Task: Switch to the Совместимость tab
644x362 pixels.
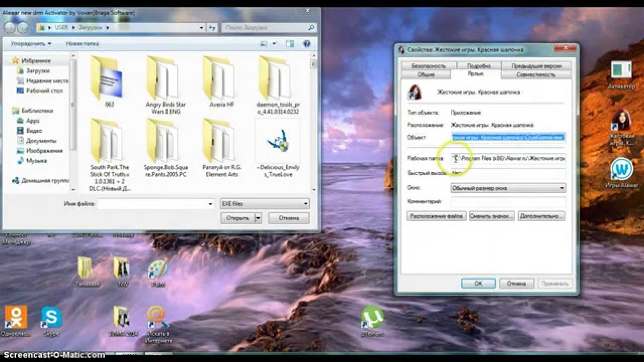Action: click(x=536, y=74)
